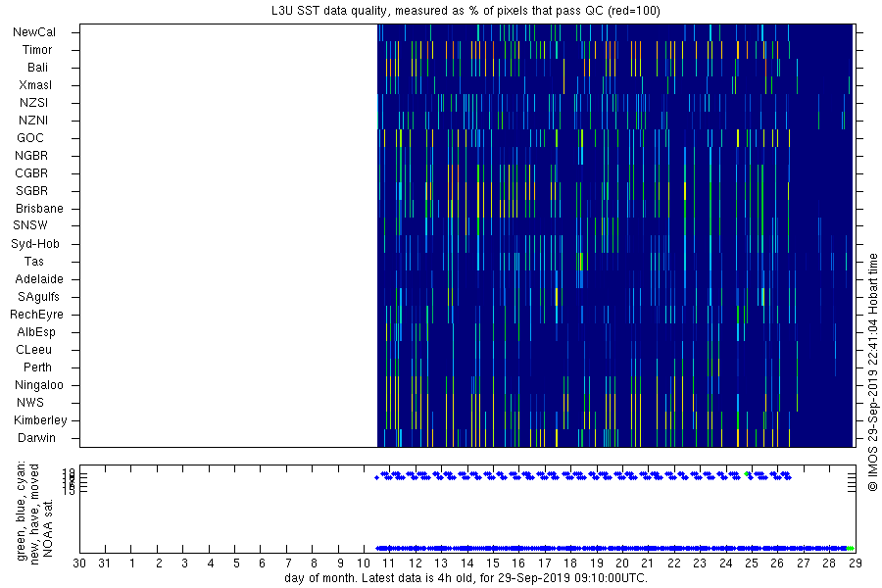Click the Adelaide row label
The width and height of the screenshot is (882, 588).
coord(39,279)
